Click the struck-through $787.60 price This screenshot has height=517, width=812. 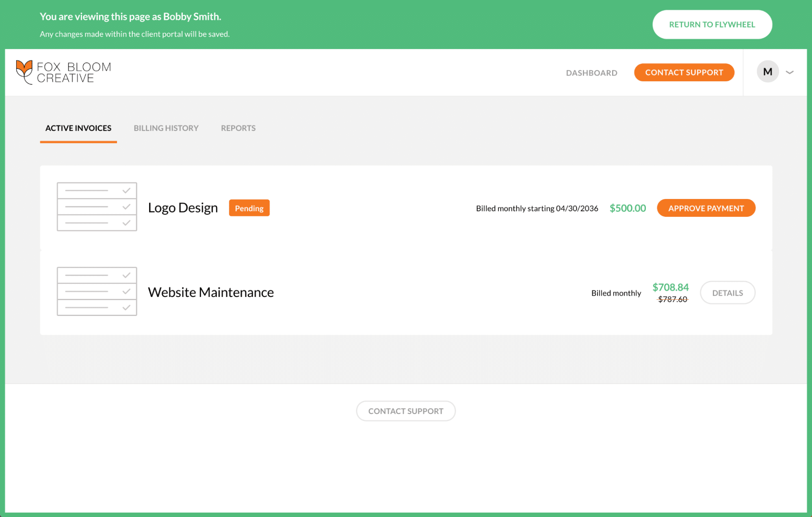pyautogui.click(x=672, y=299)
